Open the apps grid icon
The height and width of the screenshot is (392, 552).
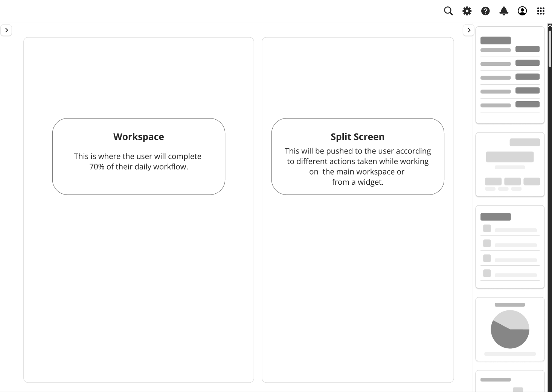(541, 11)
